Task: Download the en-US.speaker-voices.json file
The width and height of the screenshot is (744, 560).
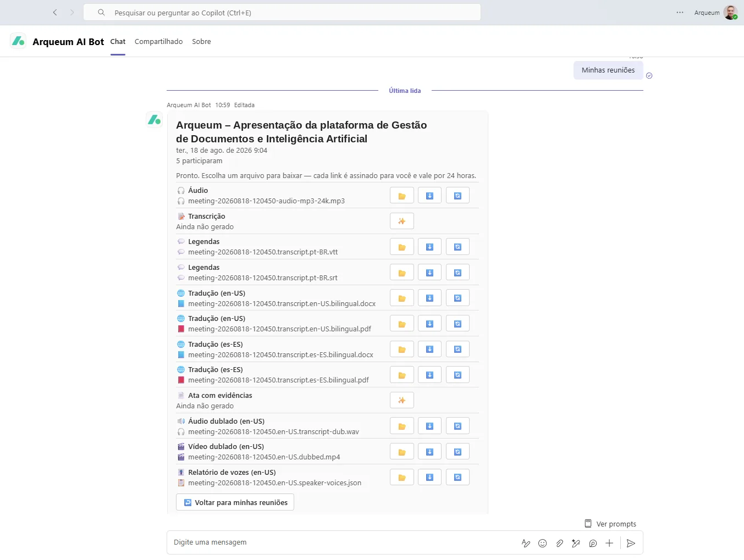Action: pos(429,477)
